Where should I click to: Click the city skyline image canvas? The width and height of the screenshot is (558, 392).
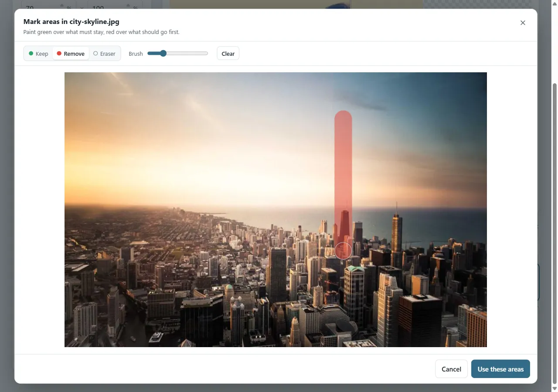[276, 210]
